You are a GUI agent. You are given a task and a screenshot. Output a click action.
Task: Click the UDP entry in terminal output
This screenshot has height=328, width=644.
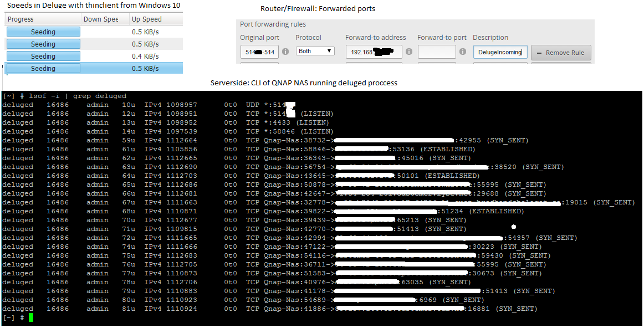pyautogui.click(x=270, y=105)
